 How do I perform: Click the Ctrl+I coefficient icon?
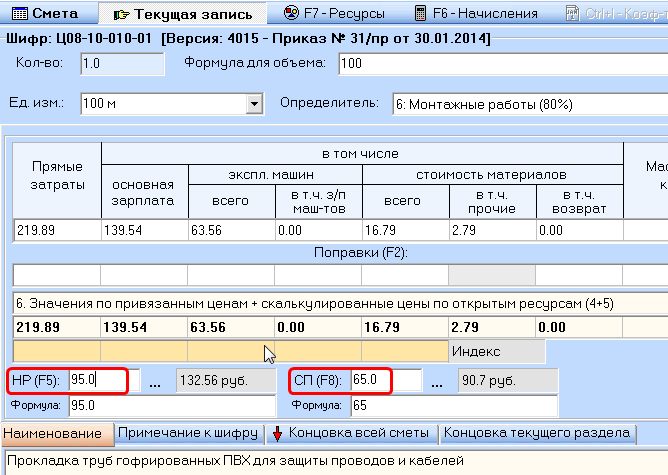click(x=573, y=13)
